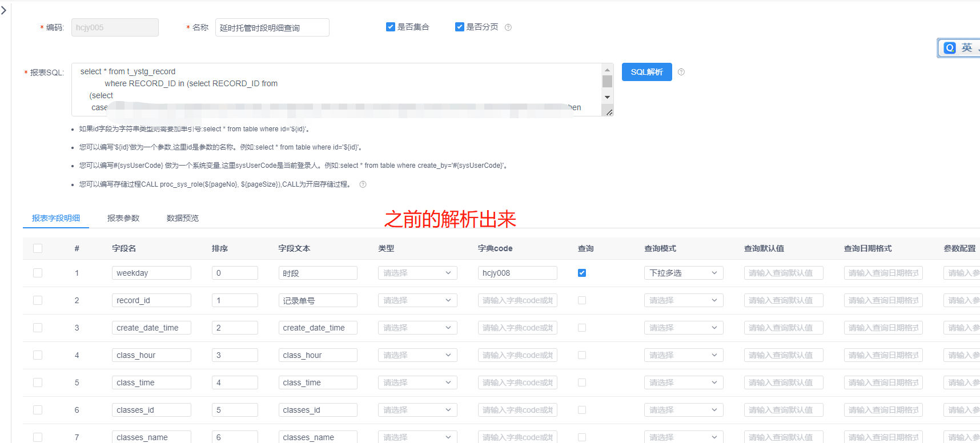Open 类型 dropdown for class_time row

417,382
